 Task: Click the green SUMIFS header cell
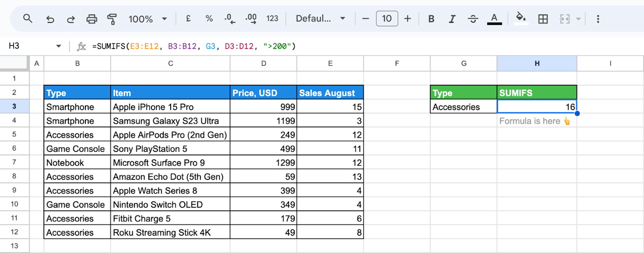(537, 93)
